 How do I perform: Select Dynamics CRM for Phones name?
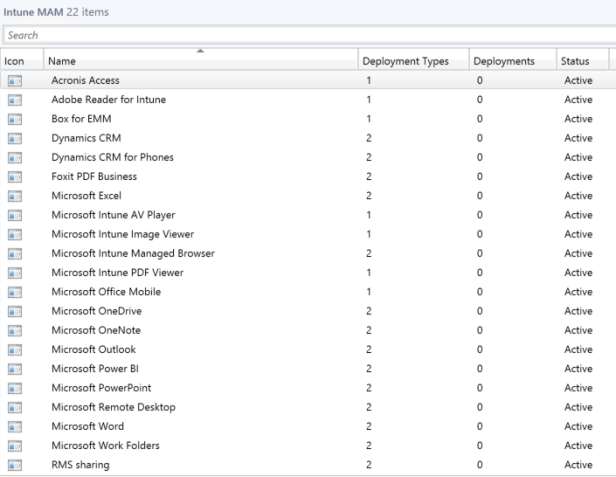tap(112, 157)
